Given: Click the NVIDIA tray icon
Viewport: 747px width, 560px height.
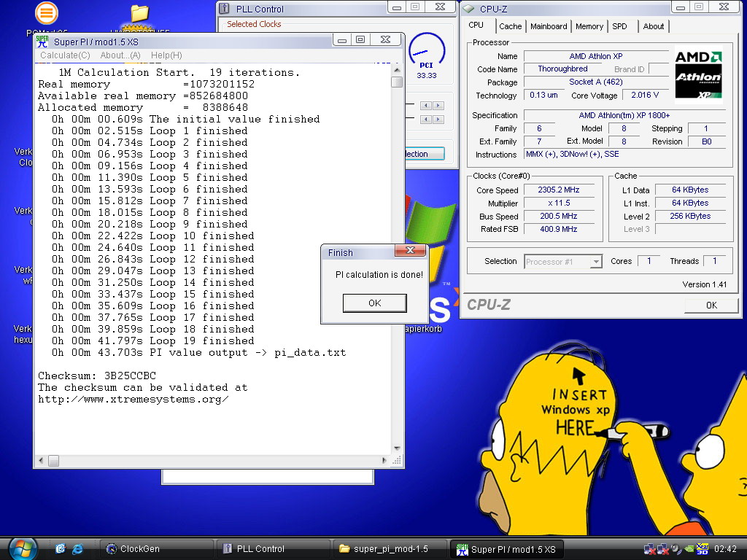Looking at the screenshot, I should [689, 549].
